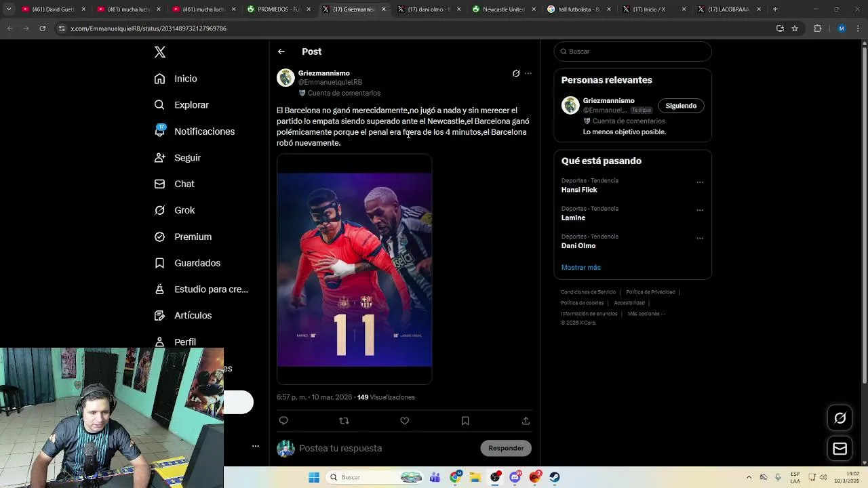Screen dimensions: 868x488
Task: Expand Más opciones in the footer
Action: (x=646, y=314)
